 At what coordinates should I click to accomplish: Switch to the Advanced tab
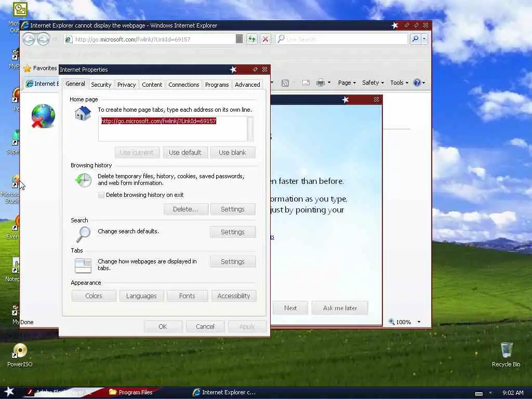click(x=247, y=85)
